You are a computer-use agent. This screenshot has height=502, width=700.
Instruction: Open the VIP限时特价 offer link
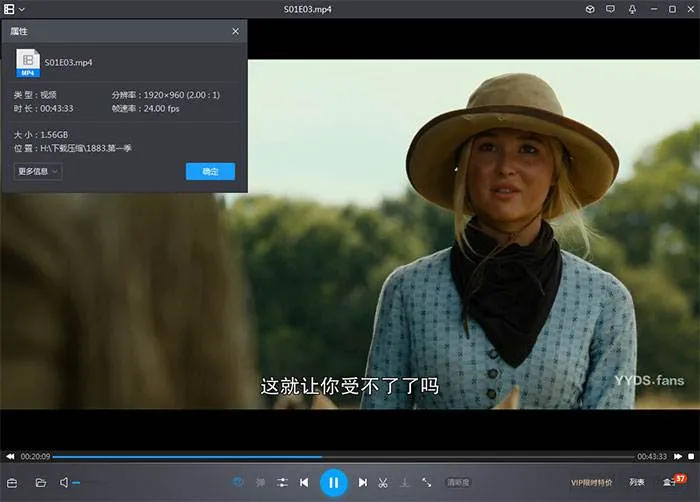pyautogui.click(x=592, y=483)
